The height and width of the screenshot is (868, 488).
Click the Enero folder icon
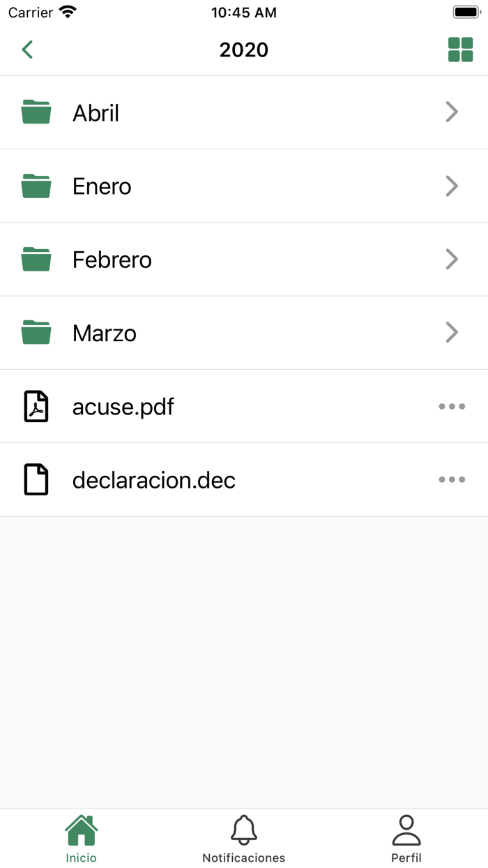pos(36,186)
